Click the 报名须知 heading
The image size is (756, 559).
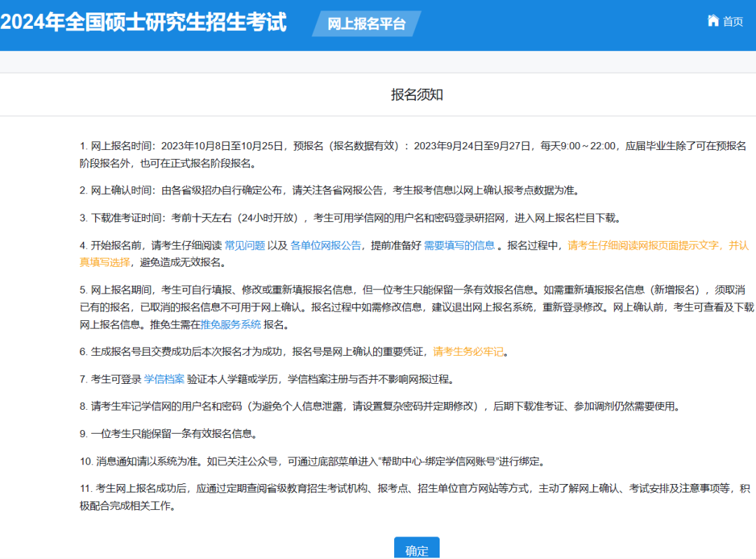[x=416, y=95]
